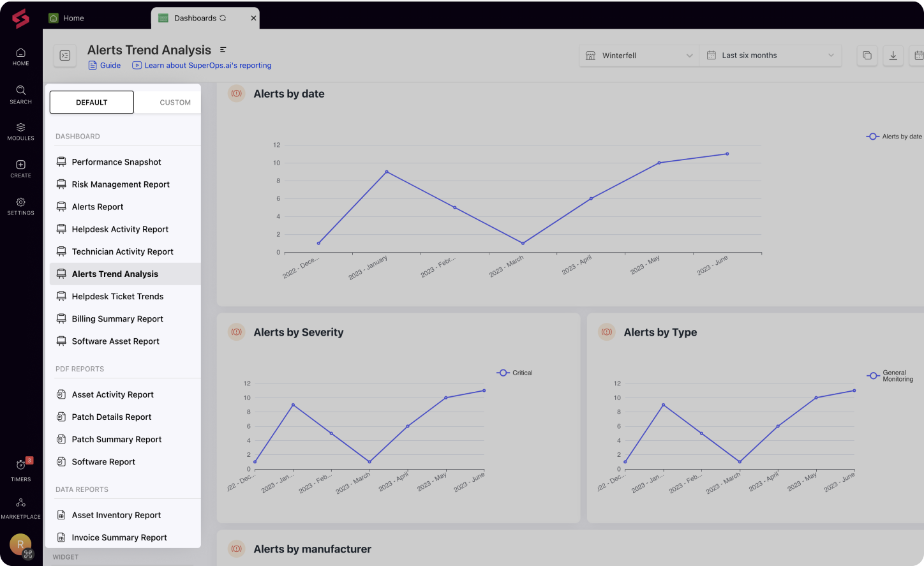
Task: Open the Marketplace from the sidebar
Action: pos(20,506)
